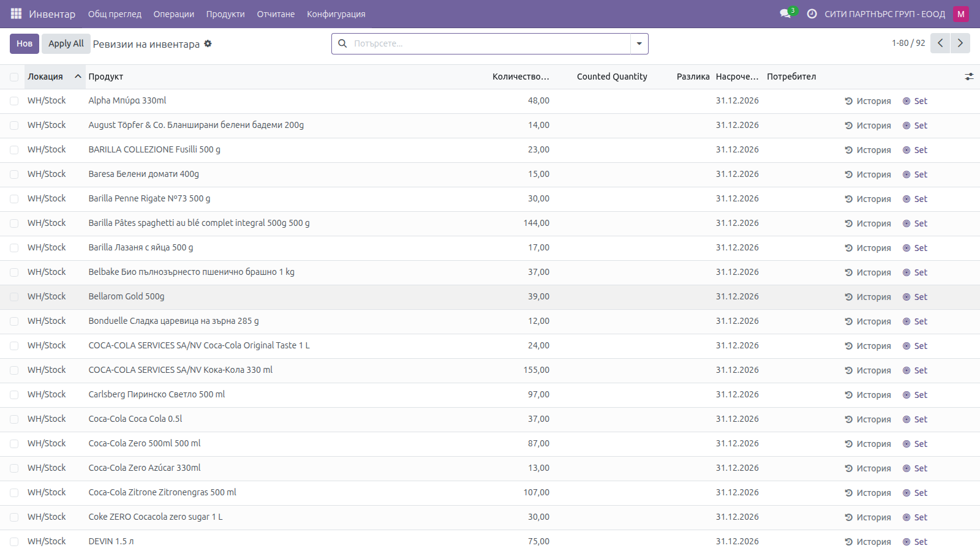Click the search magnifier icon
980x551 pixels.
pos(342,43)
